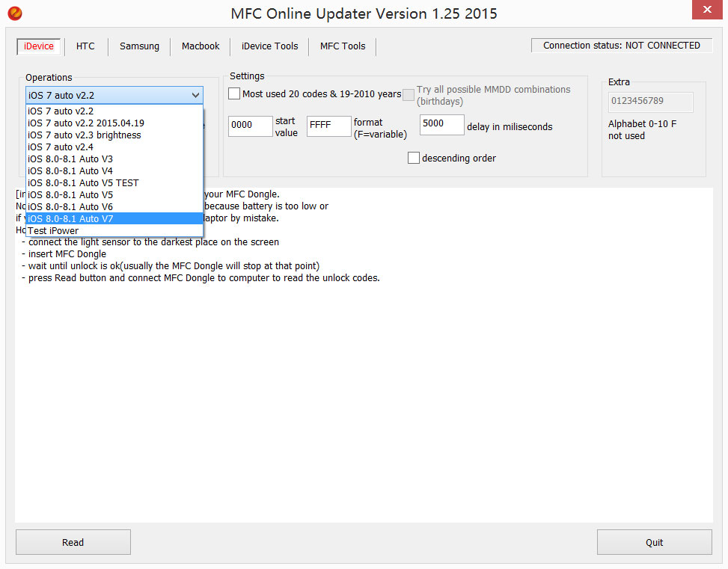Click 'Alphabet 0-10 F not used' label

click(x=642, y=130)
